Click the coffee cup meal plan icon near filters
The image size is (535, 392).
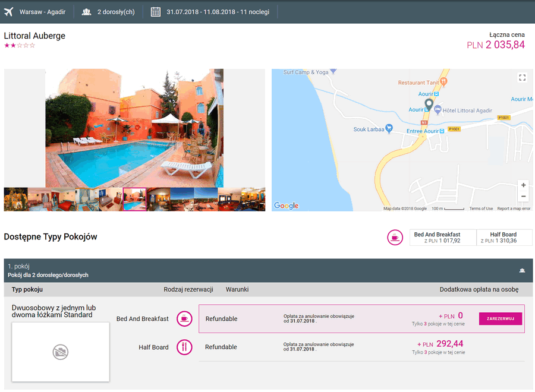(395, 237)
